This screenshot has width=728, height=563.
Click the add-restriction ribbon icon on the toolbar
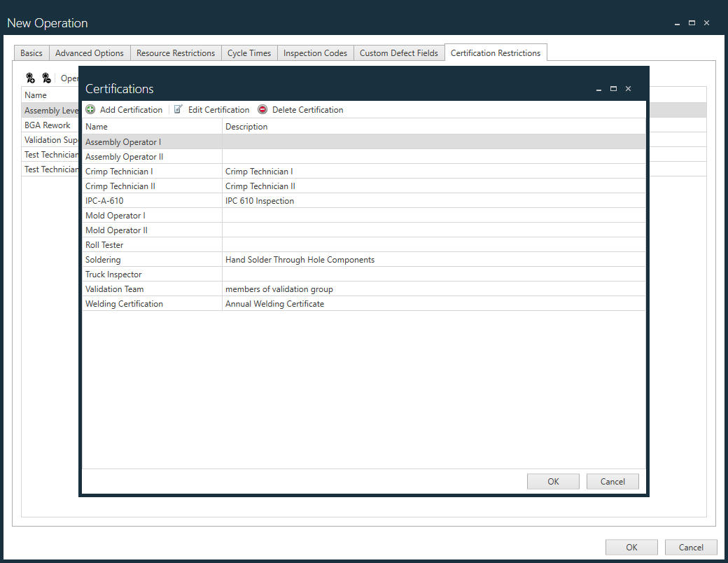[30, 77]
